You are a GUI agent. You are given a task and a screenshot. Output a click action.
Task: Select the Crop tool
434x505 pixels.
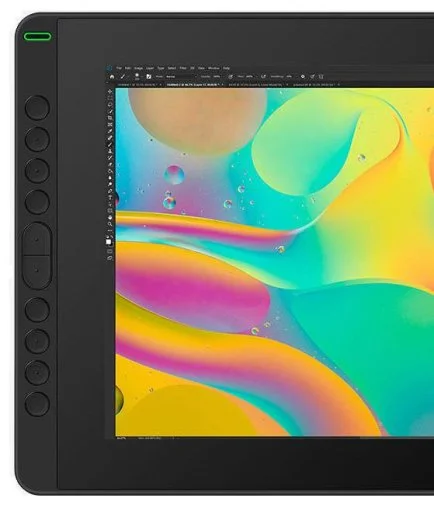pos(110,118)
